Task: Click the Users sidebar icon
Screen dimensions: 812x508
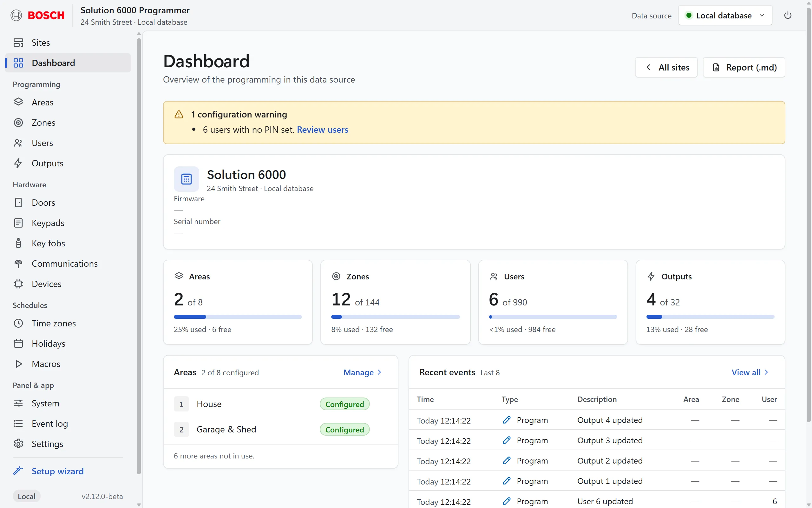Action: tap(18, 143)
